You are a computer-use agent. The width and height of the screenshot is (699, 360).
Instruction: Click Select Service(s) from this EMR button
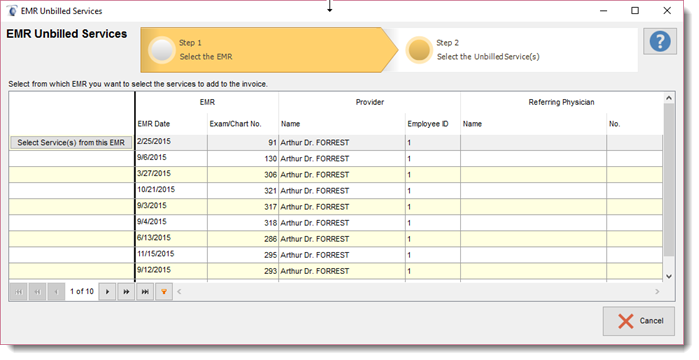point(71,143)
